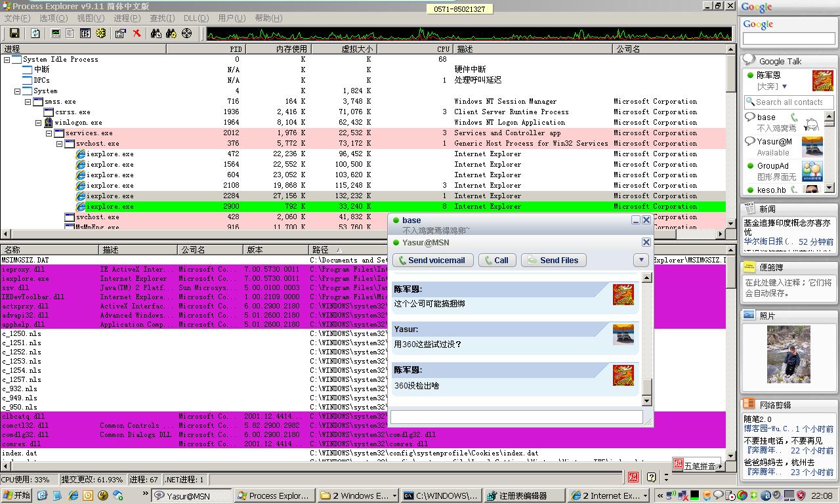840x504 pixels.
Task: Click the chat message input field
Action: pos(516,417)
